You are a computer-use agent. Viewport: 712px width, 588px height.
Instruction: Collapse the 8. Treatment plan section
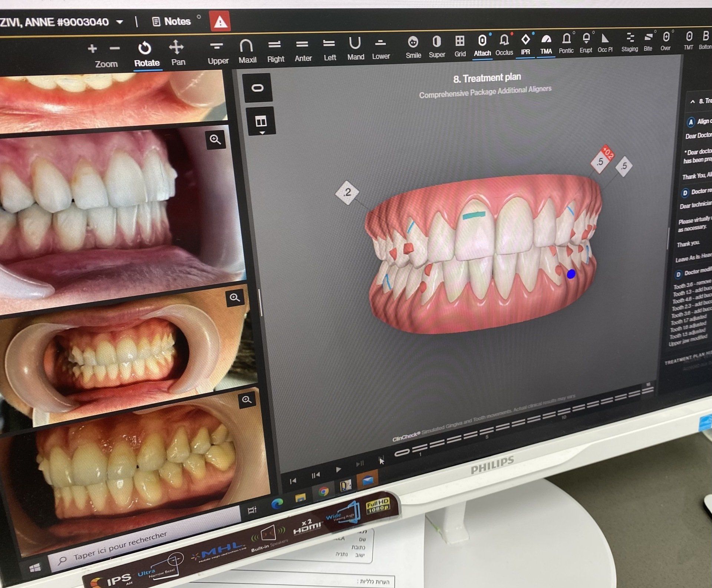(x=692, y=101)
